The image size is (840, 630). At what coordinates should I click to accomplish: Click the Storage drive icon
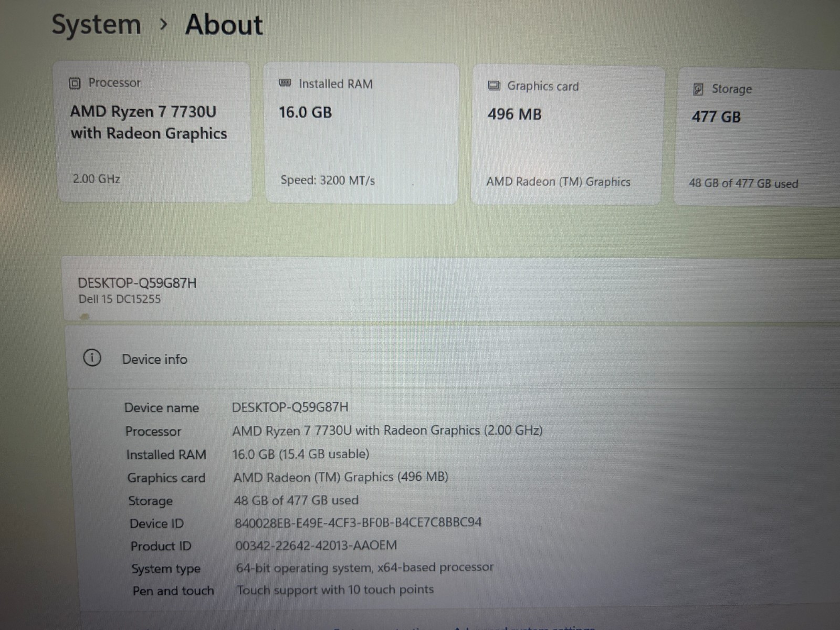(x=698, y=89)
